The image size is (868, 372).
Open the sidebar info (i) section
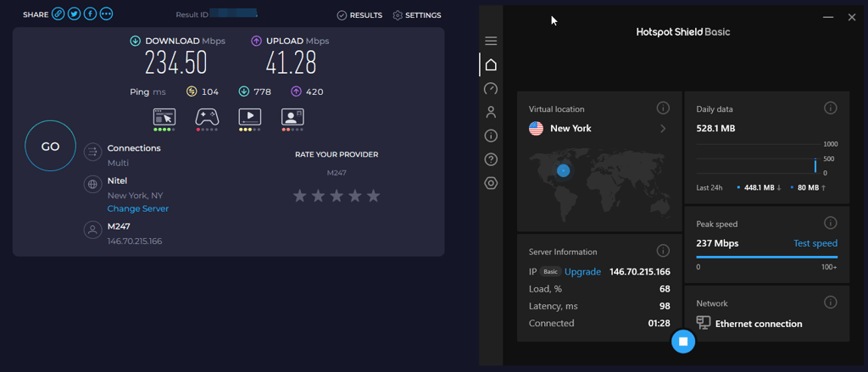(491, 136)
